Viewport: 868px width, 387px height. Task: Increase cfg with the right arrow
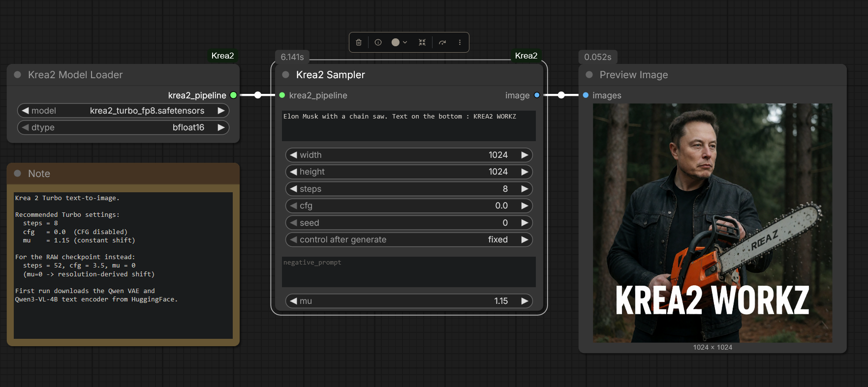[x=525, y=206]
